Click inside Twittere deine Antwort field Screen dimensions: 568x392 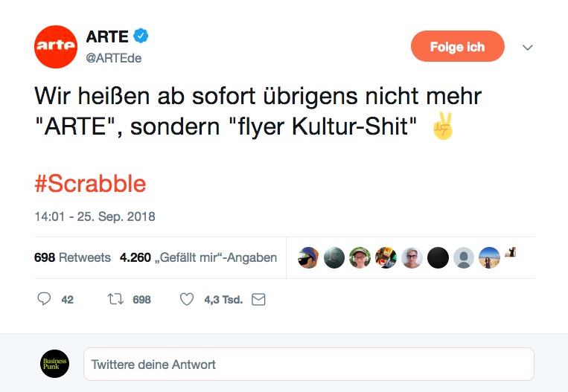tap(309, 364)
